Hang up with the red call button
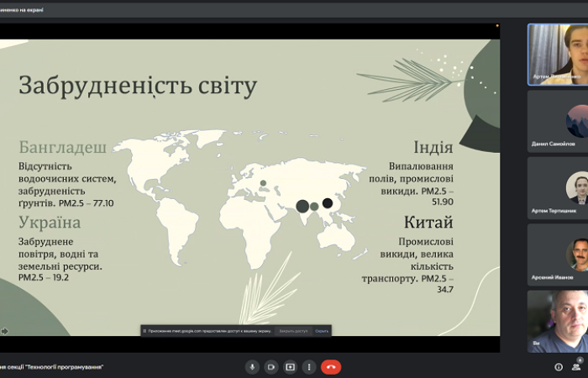This screenshot has width=588, height=378. pos(331,367)
